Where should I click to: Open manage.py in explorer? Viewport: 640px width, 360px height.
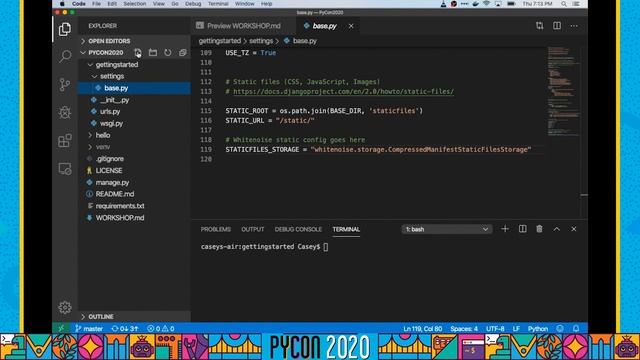pos(112,182)
